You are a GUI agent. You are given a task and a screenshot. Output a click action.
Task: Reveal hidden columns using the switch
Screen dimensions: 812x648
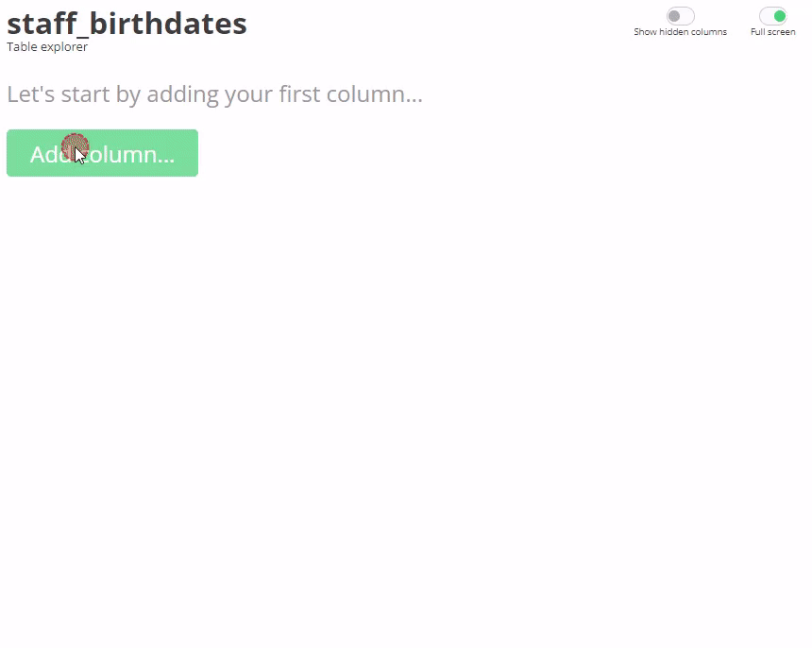tap(680, 16)
